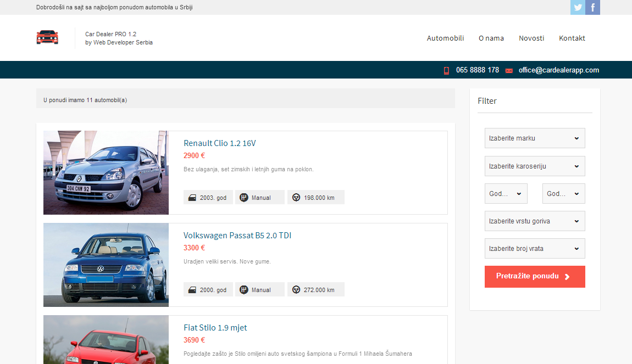Open the Renault Clio 1.2 16V listing
Viewport: 632px width, 364px height.
[220, 143]
